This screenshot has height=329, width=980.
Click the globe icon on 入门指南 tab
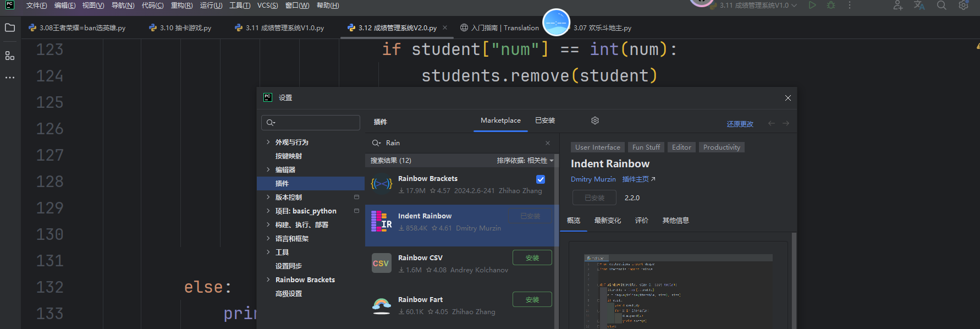[x=464, y=28]
